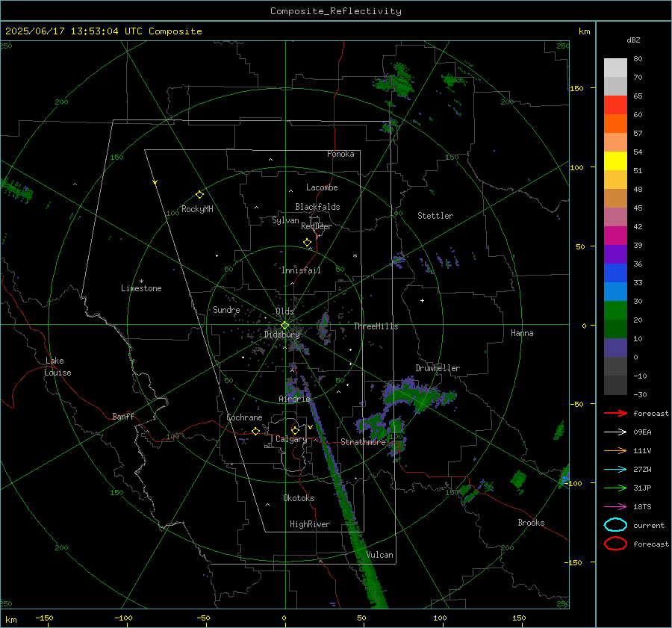Click the HighRiver label on the map

pos(310,524)
